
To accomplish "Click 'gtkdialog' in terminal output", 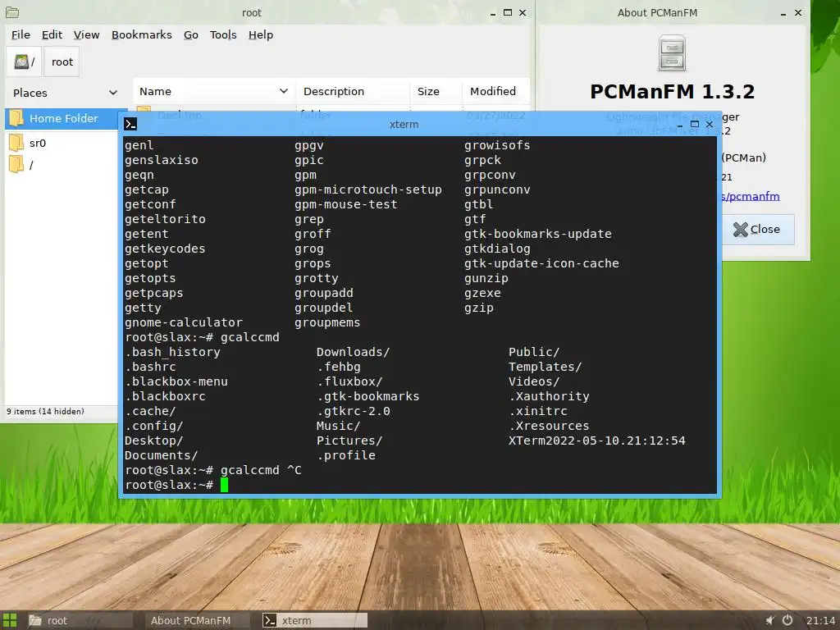I will coord(497,249).
